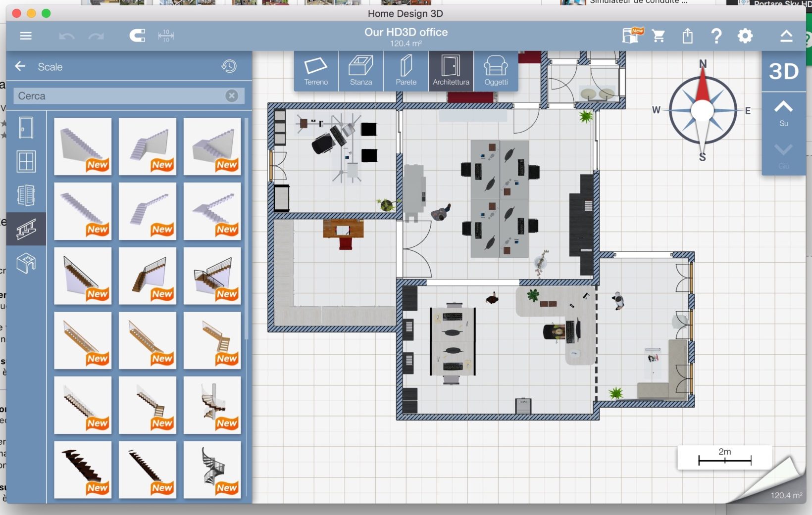Image resolution: width=812 pixels, height=515 pixels.
Task: Toggle the magnet snap tool
Action: point(137,36)
